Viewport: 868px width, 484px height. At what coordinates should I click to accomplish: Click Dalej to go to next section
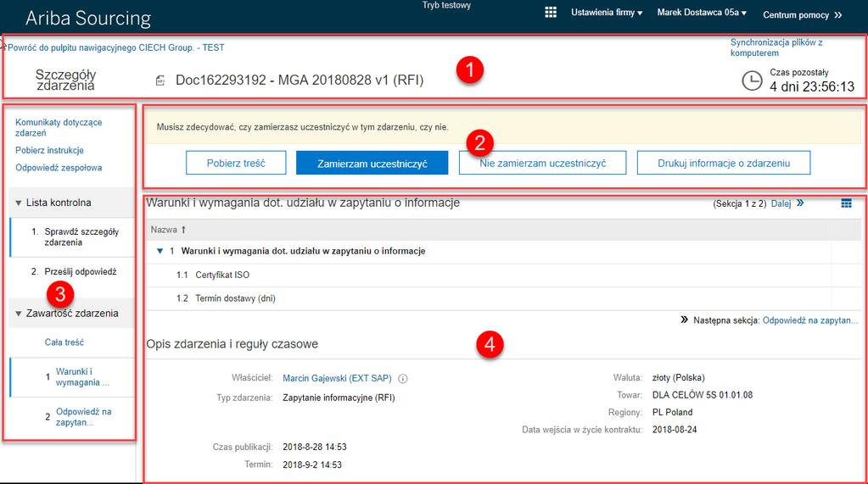point(781,203)
